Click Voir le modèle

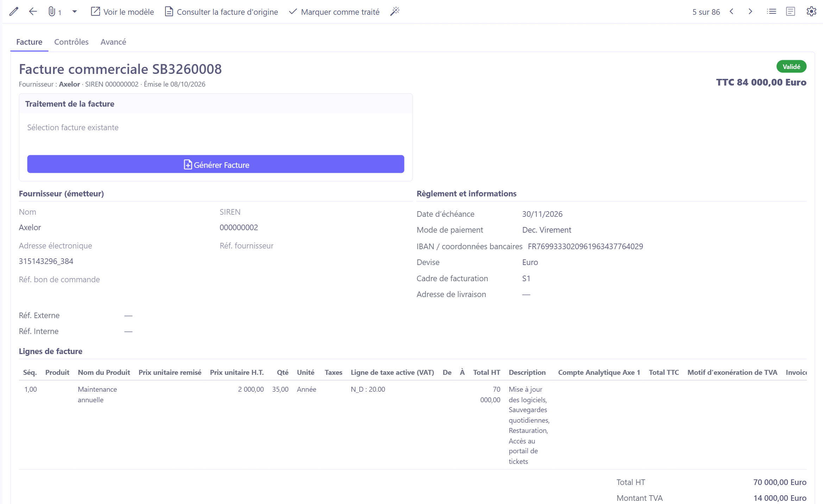pos(122,12)
